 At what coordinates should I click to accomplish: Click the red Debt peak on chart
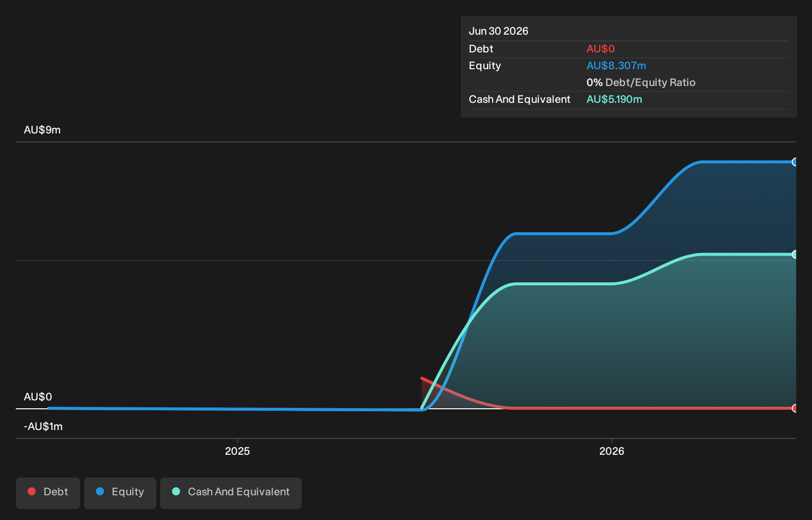coord(422,379)
